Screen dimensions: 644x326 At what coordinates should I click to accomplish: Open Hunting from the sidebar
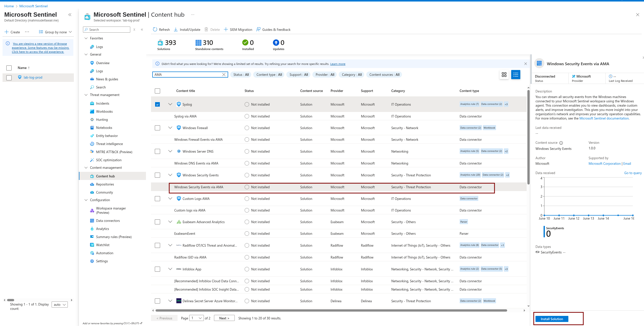[x=102, y=120]
